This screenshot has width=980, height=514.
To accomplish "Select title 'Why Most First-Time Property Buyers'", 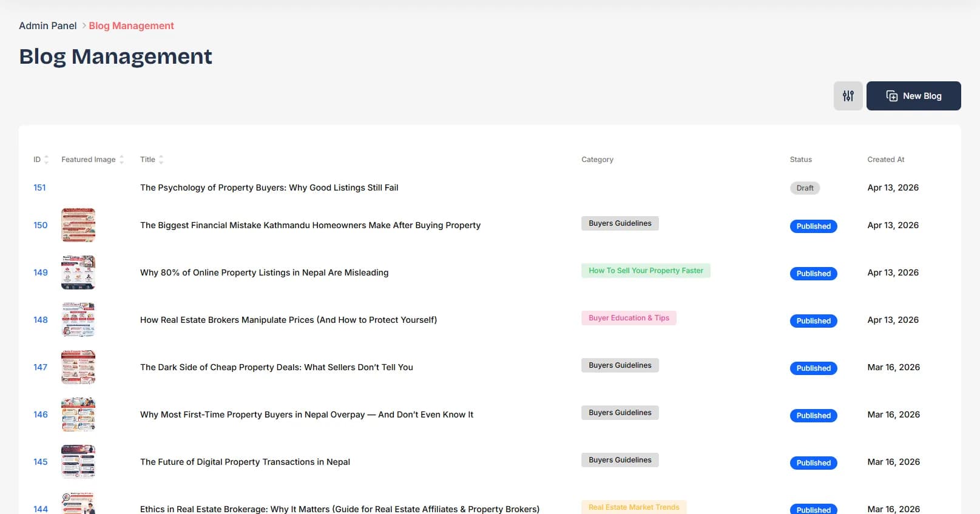I will [306, 414].
